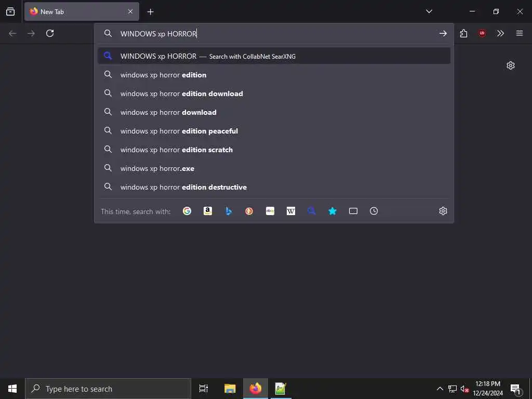
Task: Open new tab page customize gear
Action: pos(511,65)
